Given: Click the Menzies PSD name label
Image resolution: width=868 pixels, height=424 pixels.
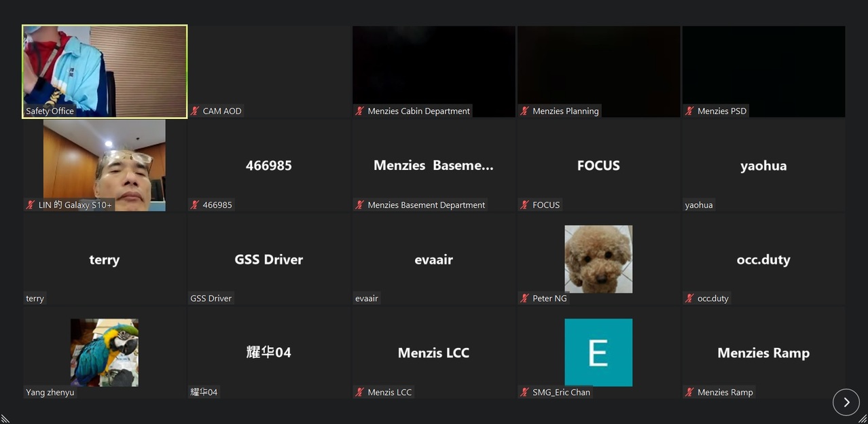Looking at the screenshot, I should (722, 111).
